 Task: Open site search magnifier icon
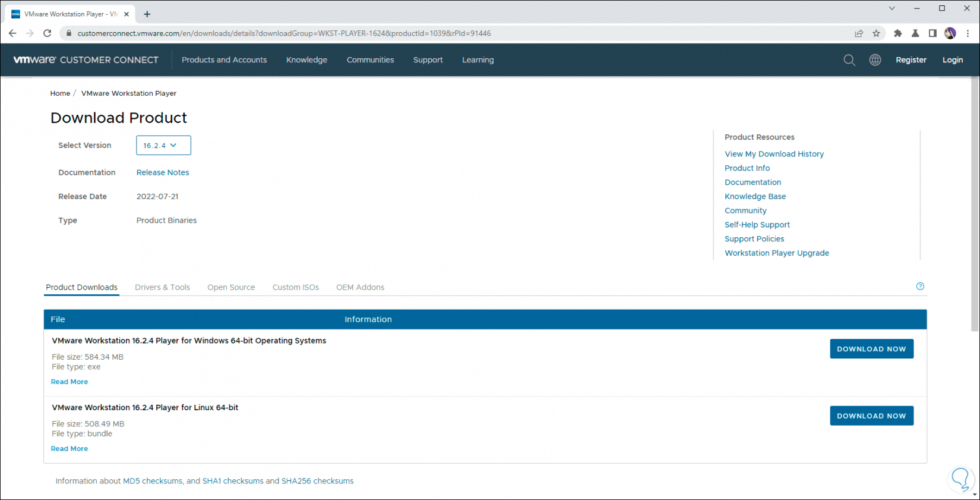point(849,60)
